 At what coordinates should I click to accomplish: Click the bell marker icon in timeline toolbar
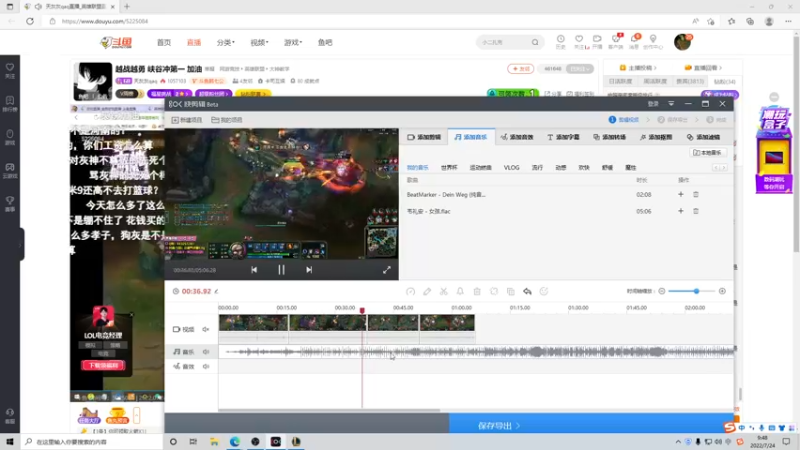tap(460, 291)
